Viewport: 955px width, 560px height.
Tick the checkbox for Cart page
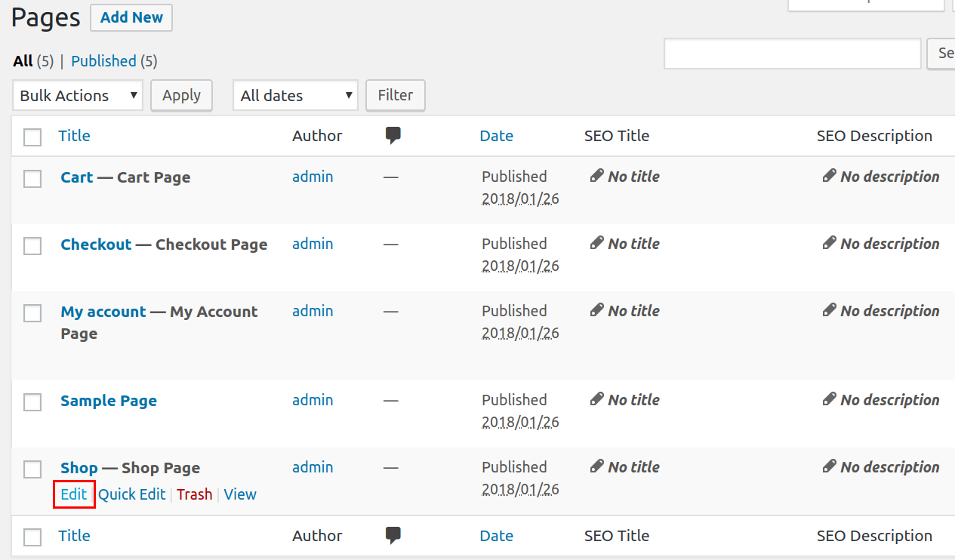32,179
